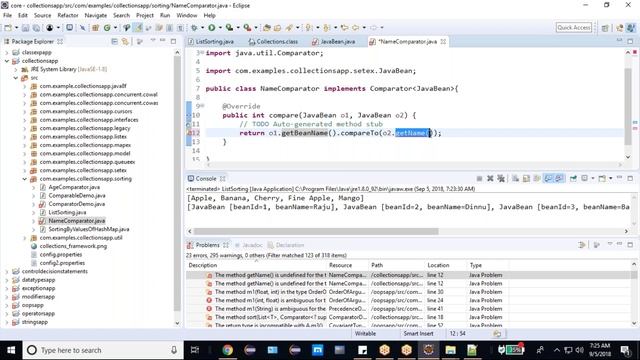This screenshot has height=360, width=640.
Task: Click the External Tools run icon
Action: coord(247,28)
